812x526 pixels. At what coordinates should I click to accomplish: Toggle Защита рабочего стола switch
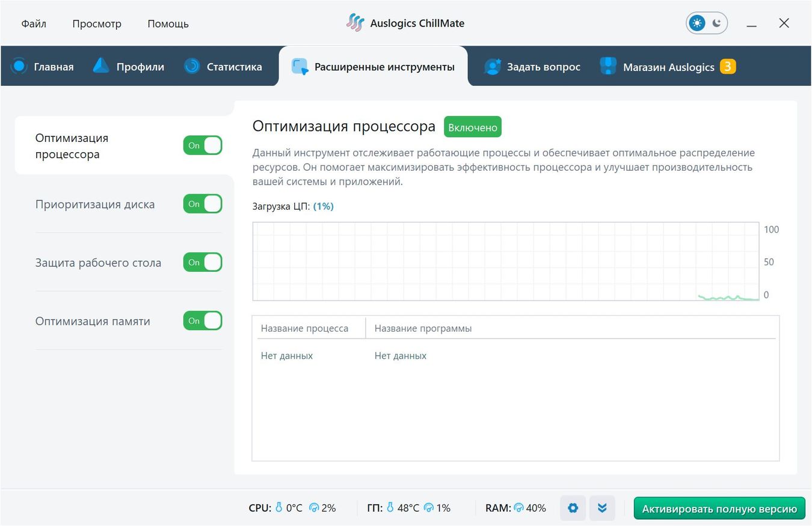203,262
